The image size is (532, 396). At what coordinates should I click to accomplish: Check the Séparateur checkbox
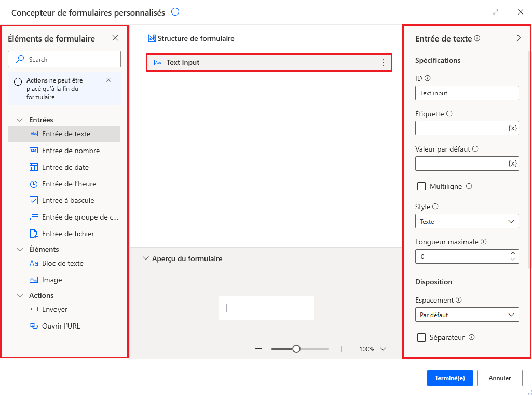coord(421,337)
